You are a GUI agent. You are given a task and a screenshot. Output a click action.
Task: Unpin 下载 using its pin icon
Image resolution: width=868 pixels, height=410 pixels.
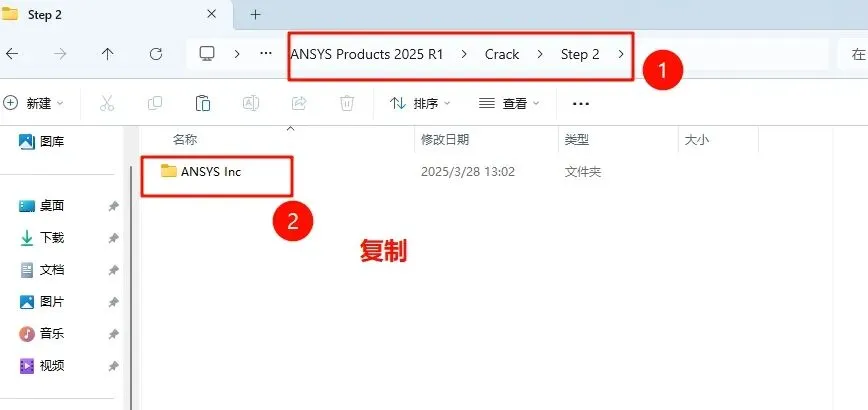pos(113,238)
